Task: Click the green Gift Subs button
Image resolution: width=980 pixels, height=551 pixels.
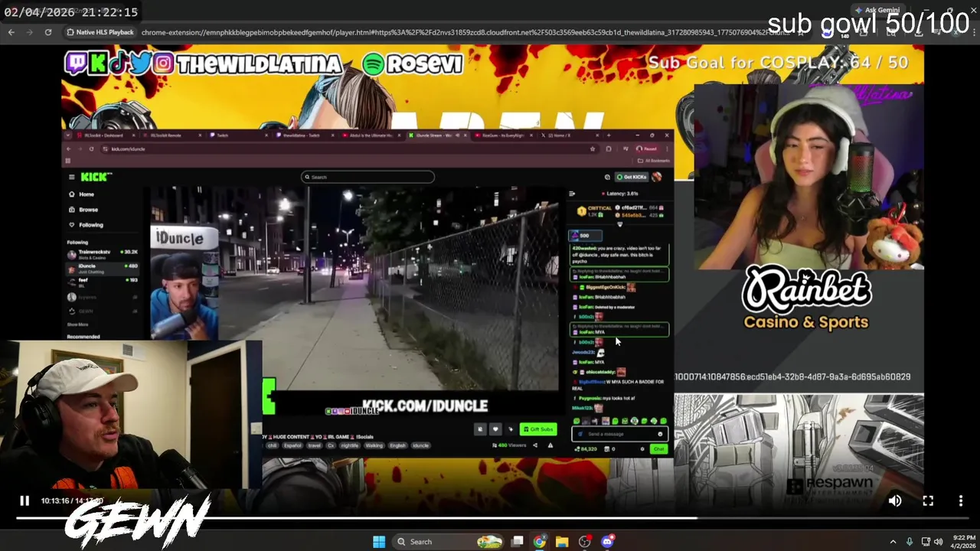Action: point(538,429)
